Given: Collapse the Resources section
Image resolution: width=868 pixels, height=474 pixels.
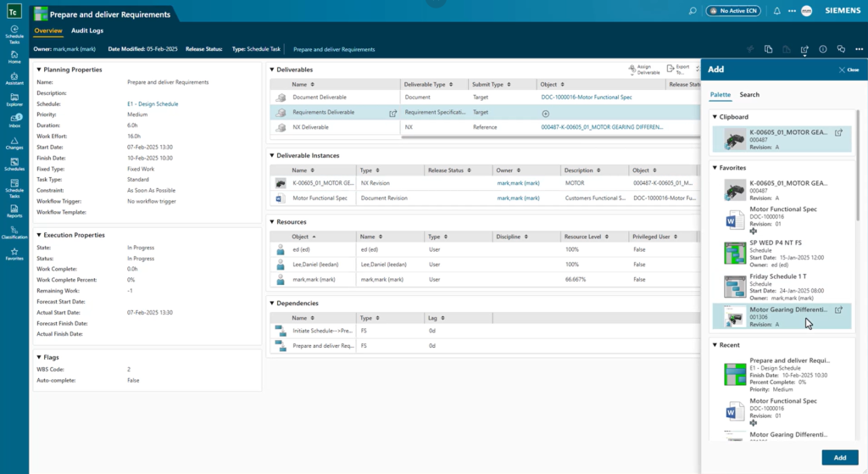Looking at the screenshot, I should click(272, 222).
